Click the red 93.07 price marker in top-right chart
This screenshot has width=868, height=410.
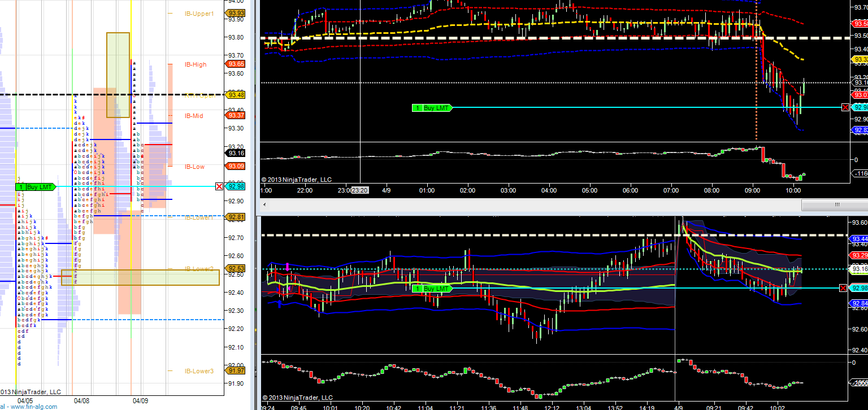click(860, 95)
